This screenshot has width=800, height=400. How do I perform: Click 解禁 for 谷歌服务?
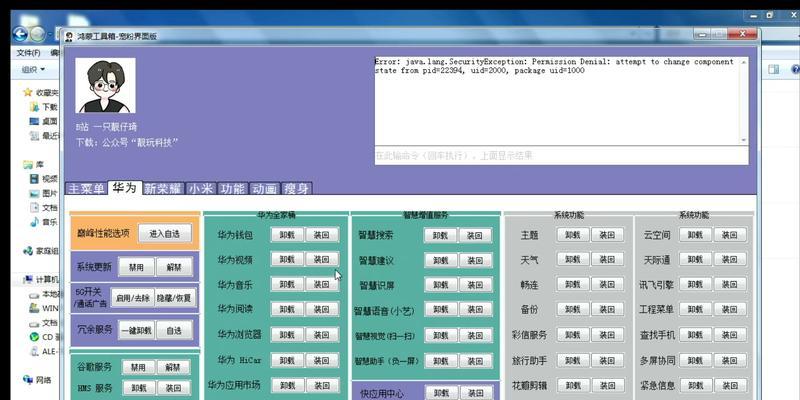pyautogui.click(x=173, y=367)
